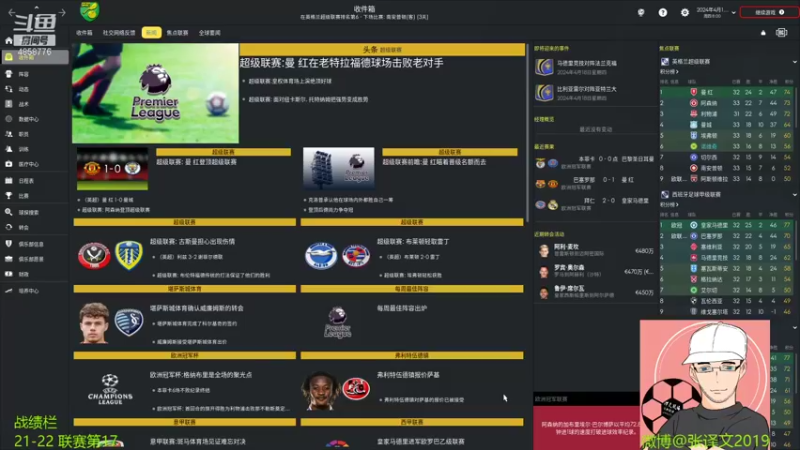Image resolution: width=800 pixels, height=450 pixels.
Task: Click the forward navigation arrow
Action: pyautogui.click(x=62, y=12)
